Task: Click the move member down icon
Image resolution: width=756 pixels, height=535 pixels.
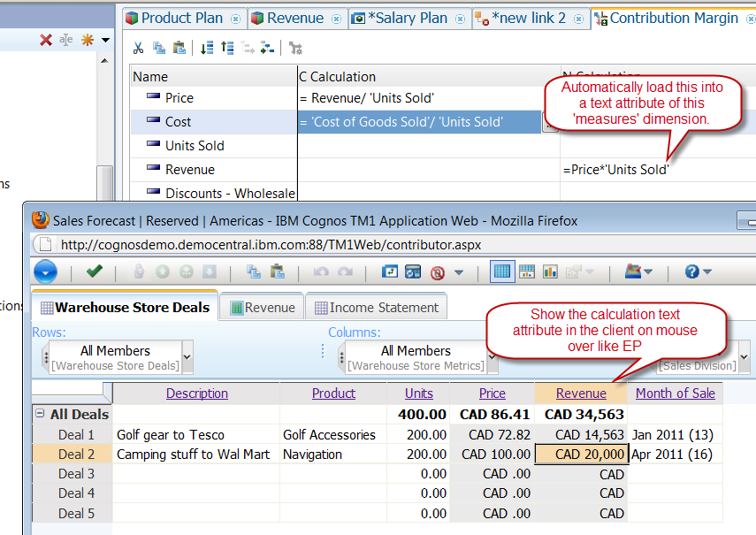Action: (207, 48)
